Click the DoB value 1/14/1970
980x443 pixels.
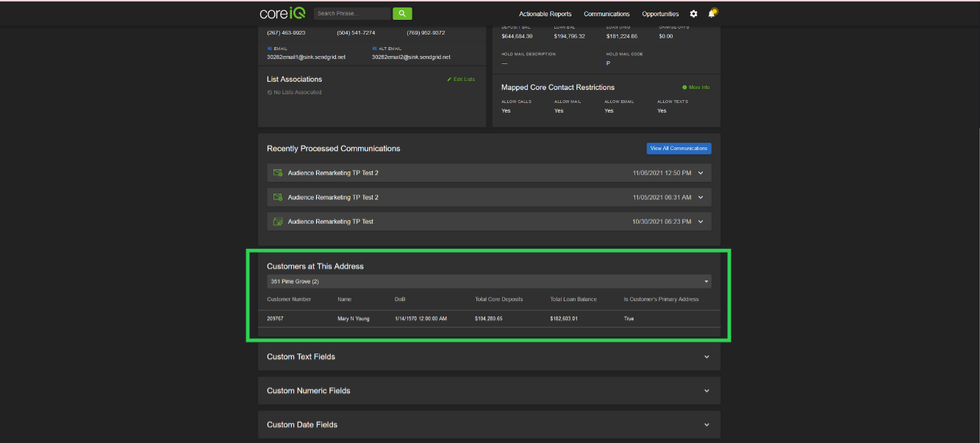[x=421, y=319]
